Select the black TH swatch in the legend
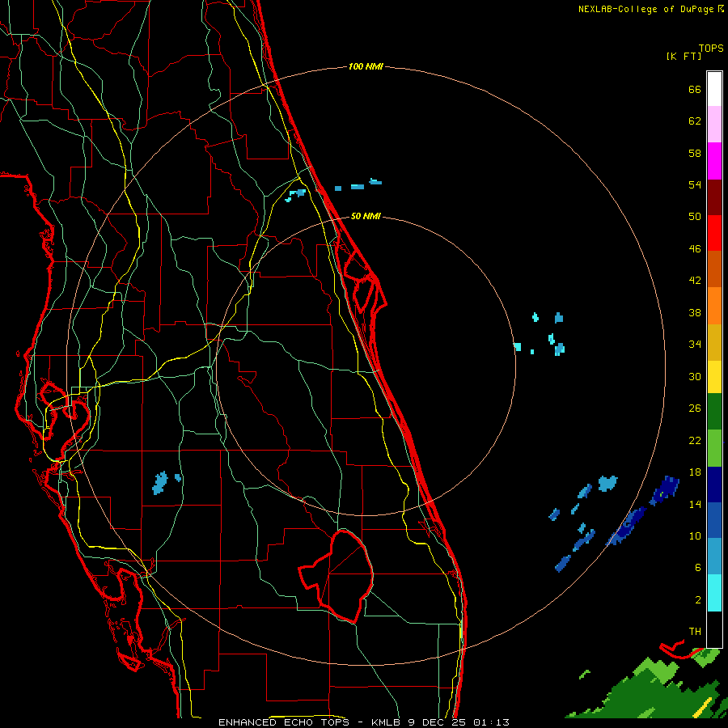The height and width of the screenshot is (728, 728). click(714, 629)
